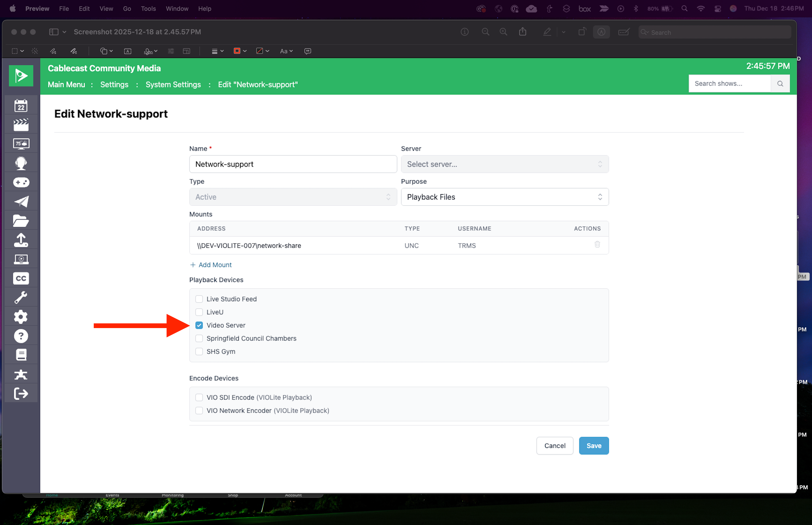Expand the Select server dropdown

(x=504, y=164)
